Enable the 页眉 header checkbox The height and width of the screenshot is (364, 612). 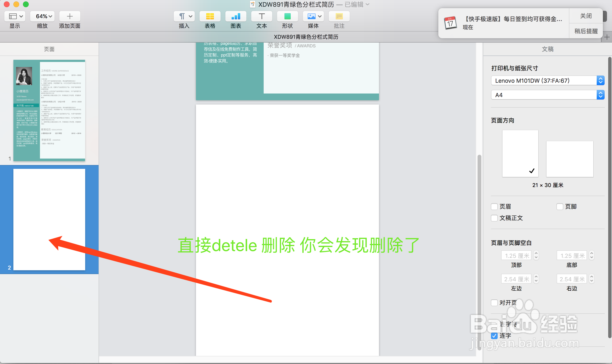[x=494, y=207]
